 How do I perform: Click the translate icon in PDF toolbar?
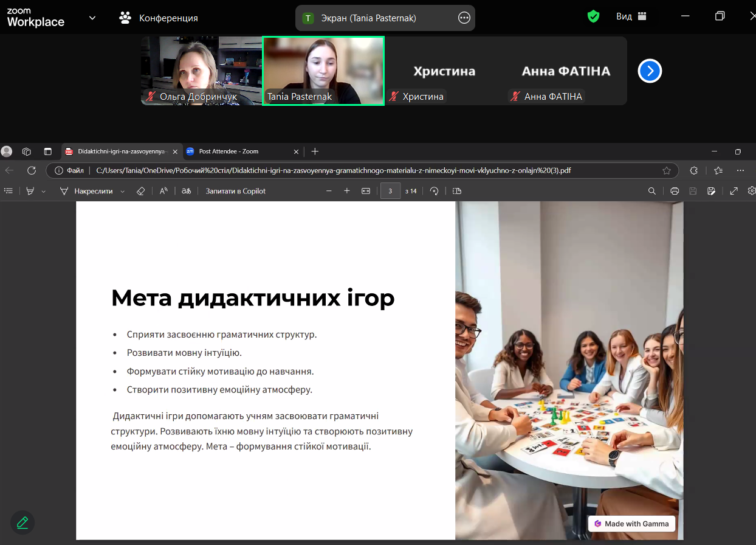point(187,191)
